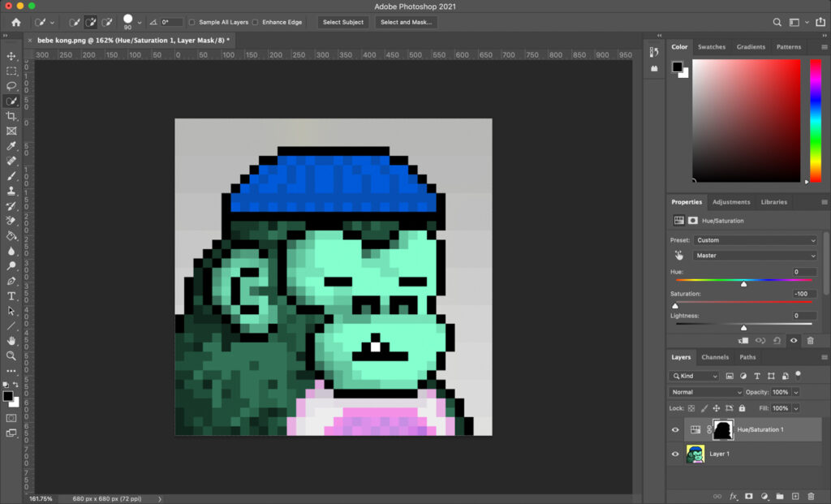The width and height of the screenshot is (831, 504).
Task: Create a new group folder icon
Action: tap(780, 496)
